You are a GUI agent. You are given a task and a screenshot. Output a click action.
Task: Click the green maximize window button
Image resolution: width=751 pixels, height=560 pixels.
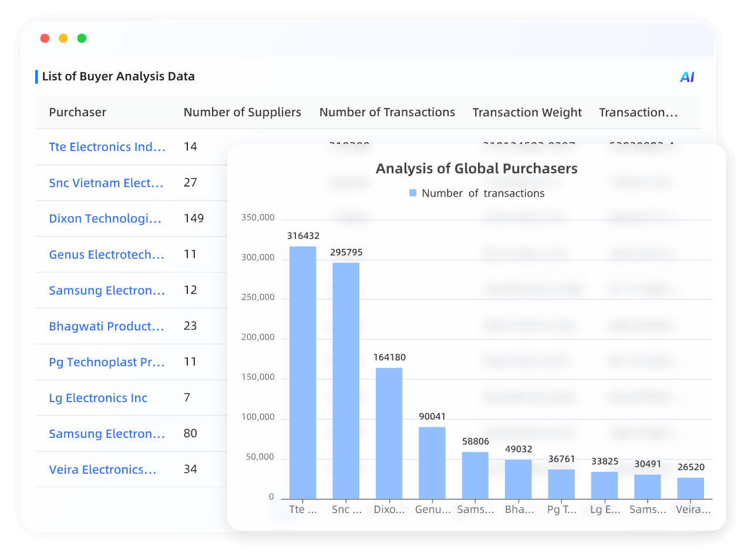(82, 38)
